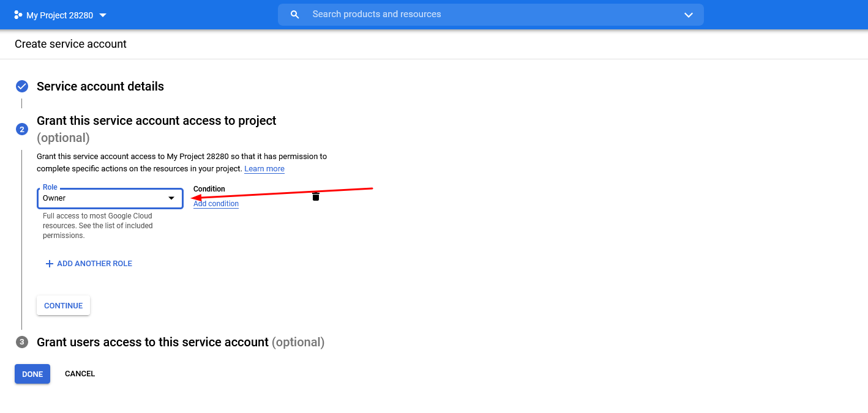Click the project hexagon dots icon
This screenshot has height=413, width=868.
18,15
